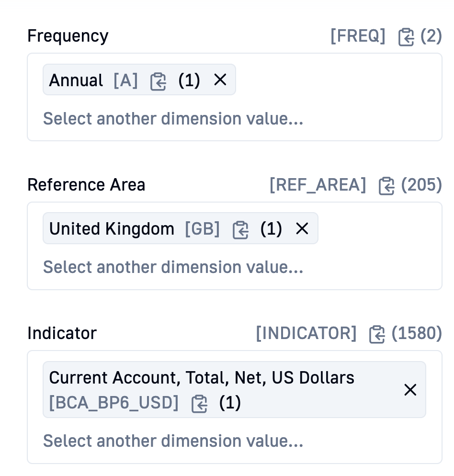Select the United Kingdom [GB] chip

point(181,228)
